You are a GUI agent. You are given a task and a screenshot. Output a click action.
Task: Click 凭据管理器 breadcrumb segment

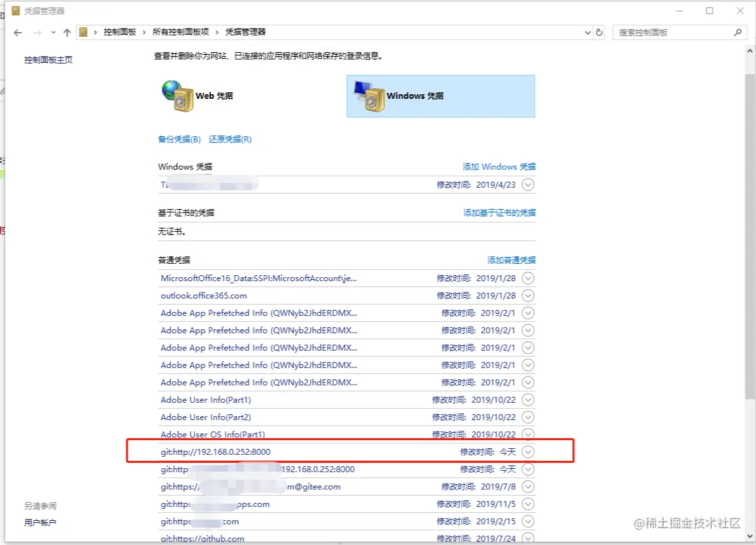pyautogui.click(x=245, y=32)
